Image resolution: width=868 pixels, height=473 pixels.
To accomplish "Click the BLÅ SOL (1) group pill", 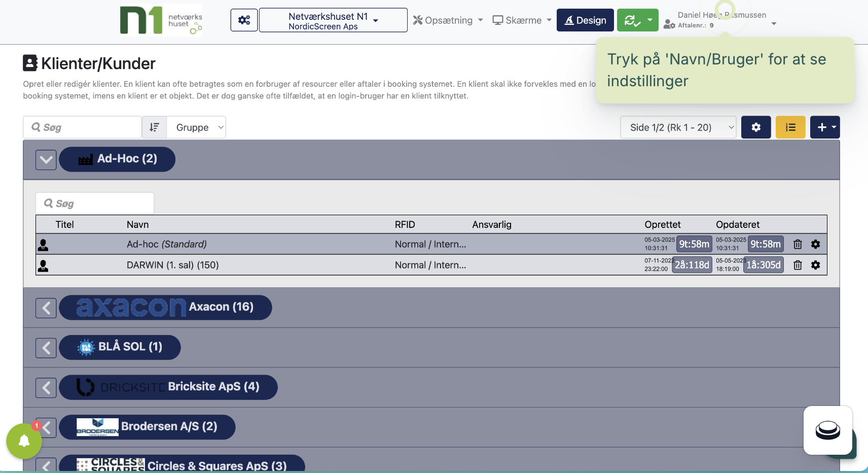I will [x=120, y=347].
